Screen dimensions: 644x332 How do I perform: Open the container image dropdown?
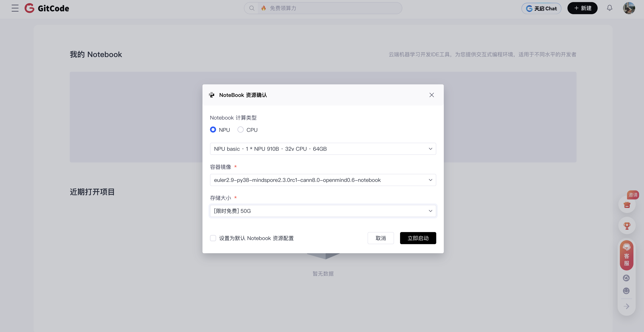(323, 180)
